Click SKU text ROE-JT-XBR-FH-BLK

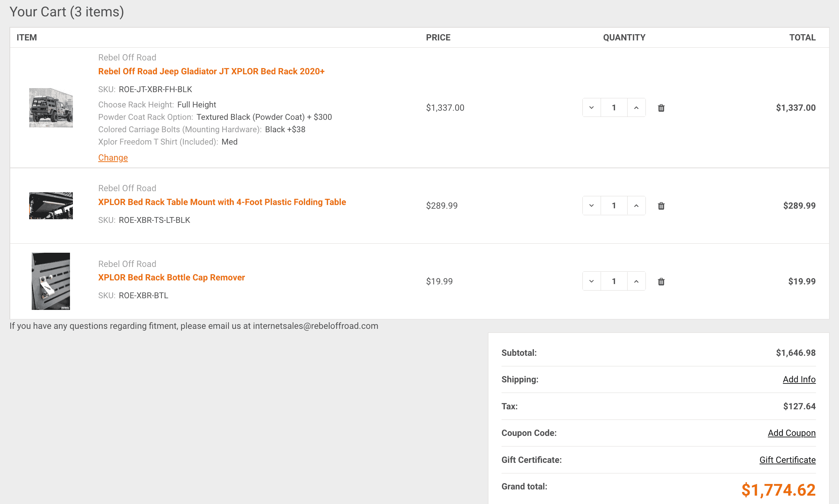155,90
